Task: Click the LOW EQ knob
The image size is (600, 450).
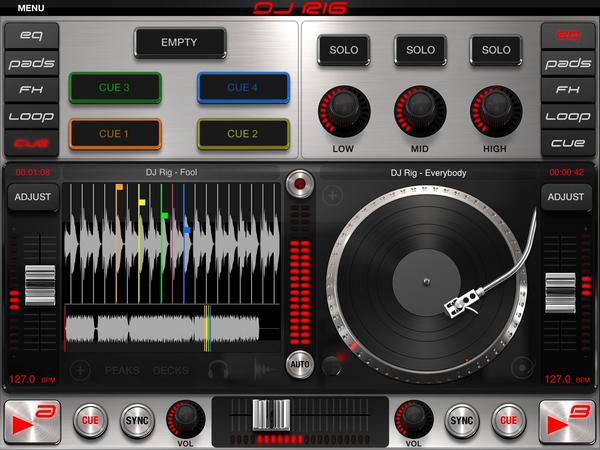Action: (x=344, y=111)
